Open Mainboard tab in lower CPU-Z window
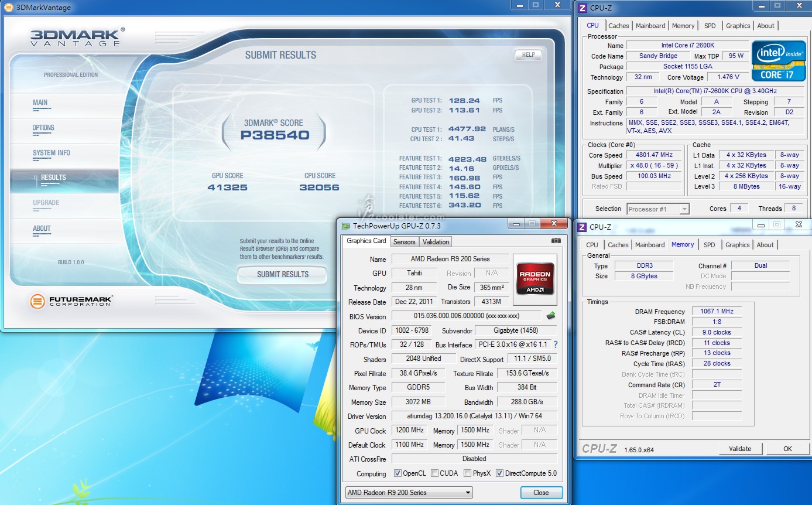 pyautogui.click(x=650, y=245)
